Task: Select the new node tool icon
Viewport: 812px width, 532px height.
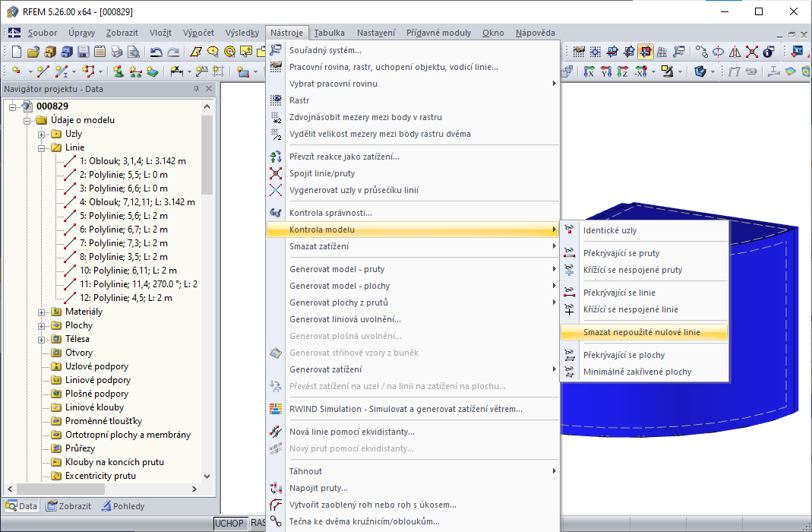Action: 17,71
